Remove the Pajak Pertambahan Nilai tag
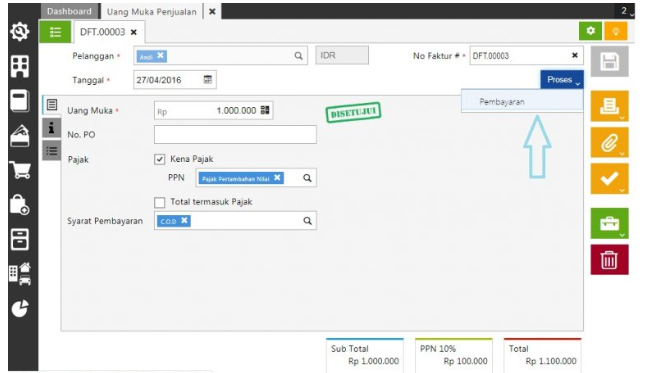This screenshot has height=373, width=650. 277,178
